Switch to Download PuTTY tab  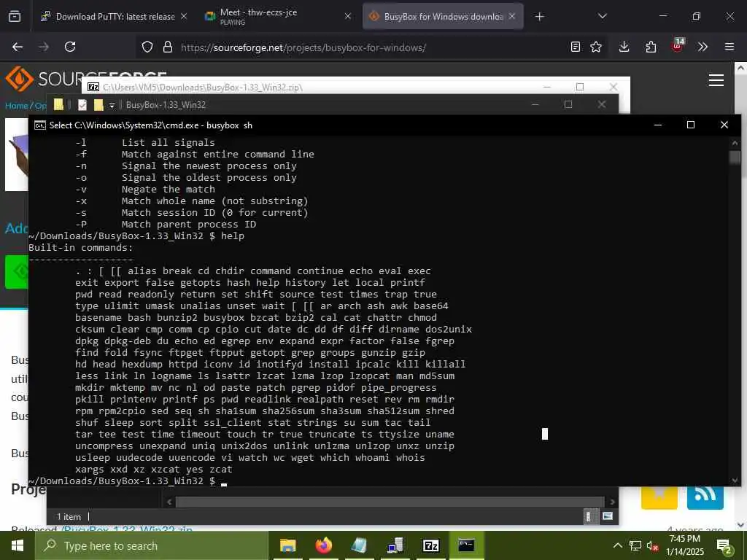pyautogui.click(x=115, y=17)
